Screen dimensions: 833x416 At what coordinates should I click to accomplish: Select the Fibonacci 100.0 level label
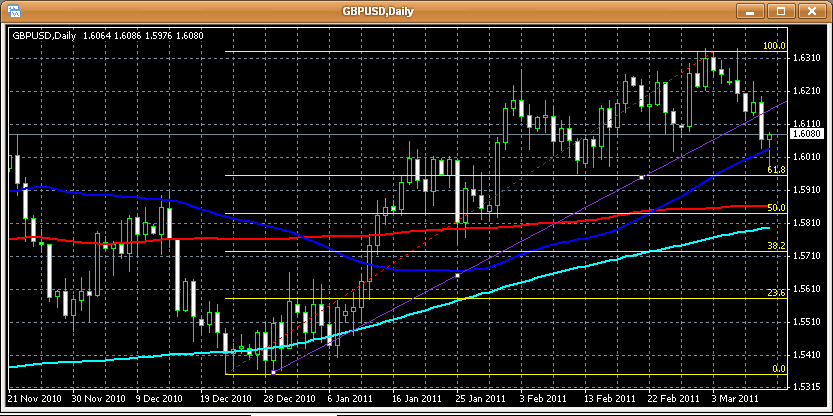(x=774, y=46)
